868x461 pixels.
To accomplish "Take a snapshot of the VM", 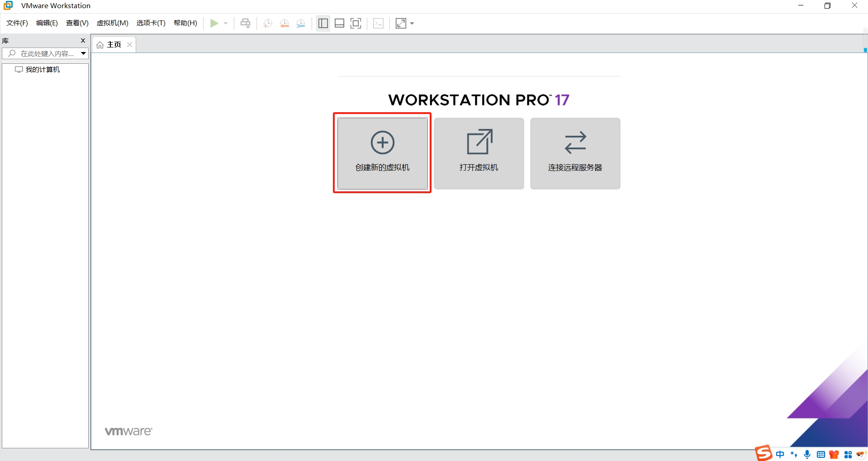I will [x=268, y=24].
